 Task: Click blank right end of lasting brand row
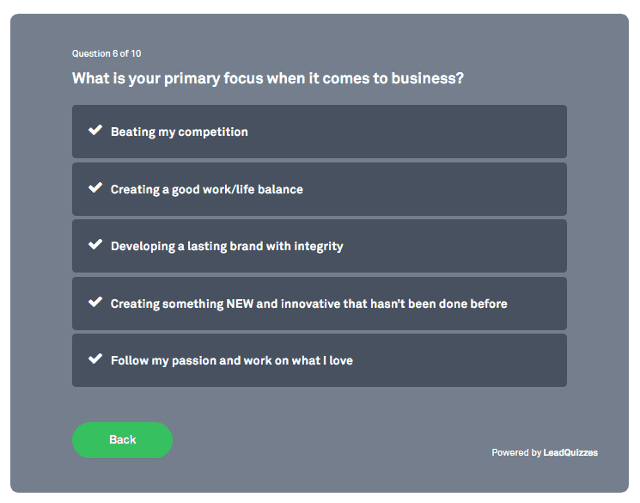pos(480,246)
